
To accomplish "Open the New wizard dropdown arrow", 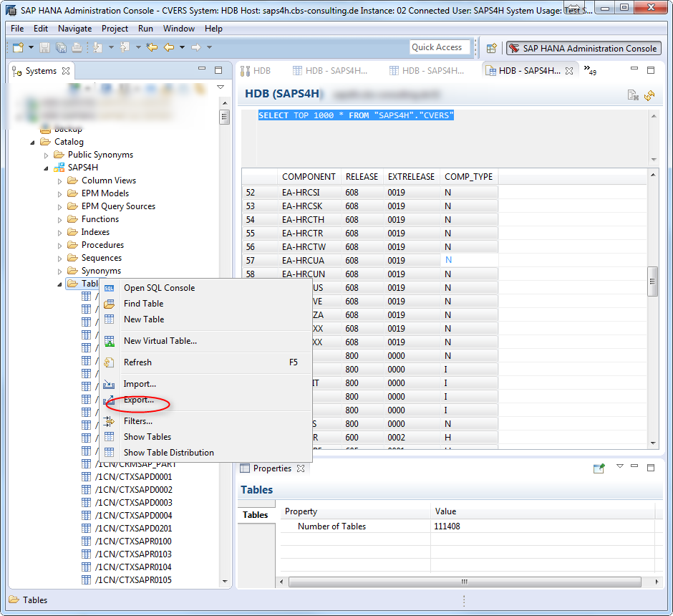I will pyautogui.click(x=31, y=47).
